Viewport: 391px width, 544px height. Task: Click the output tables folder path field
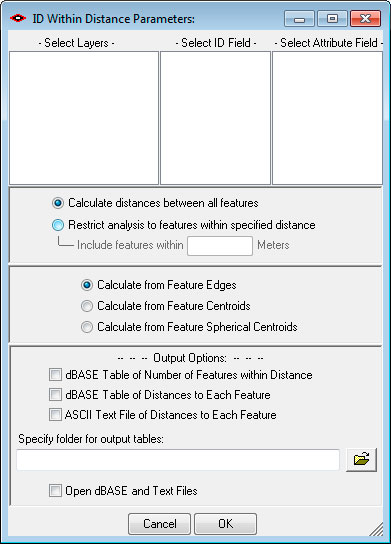pyautogui.click(x=178, y=460)
